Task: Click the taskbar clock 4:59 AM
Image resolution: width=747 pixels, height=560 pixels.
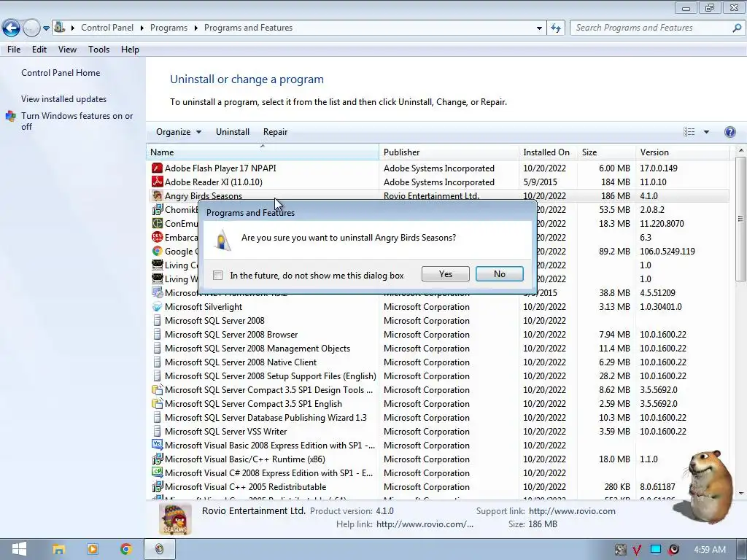Action: (709, 550)
